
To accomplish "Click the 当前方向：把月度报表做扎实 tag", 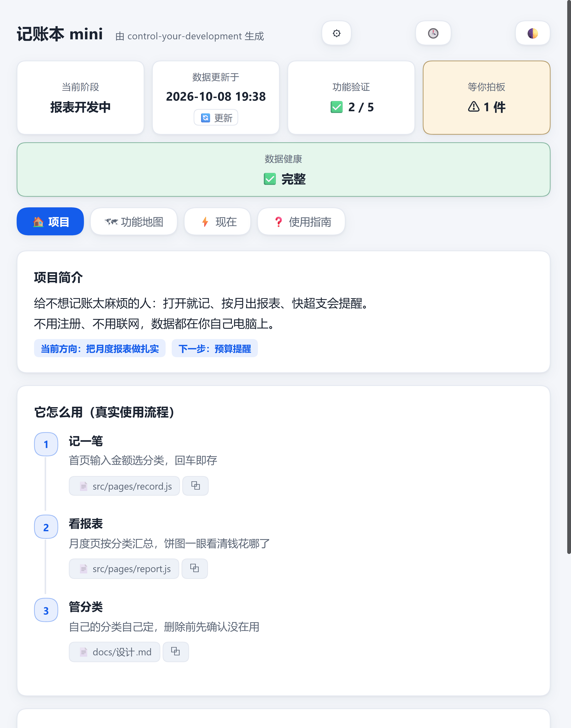I will 100,348.
